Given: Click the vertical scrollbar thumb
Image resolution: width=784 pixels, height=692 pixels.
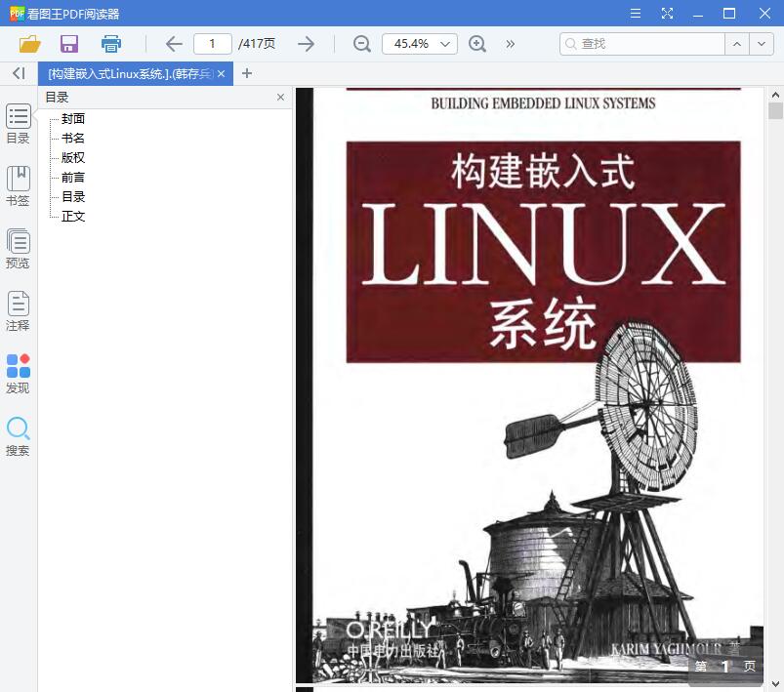Looking at the screenshot, I should 775,111.
